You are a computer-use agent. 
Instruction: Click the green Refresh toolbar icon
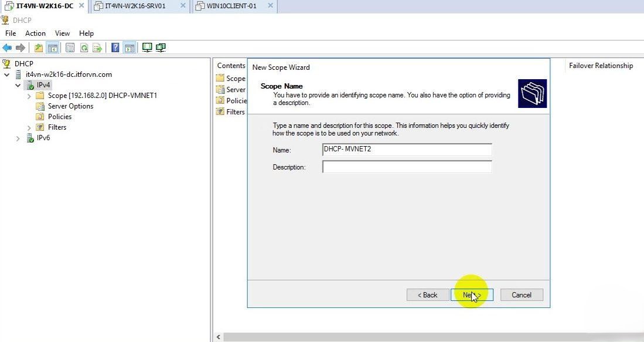84,48
